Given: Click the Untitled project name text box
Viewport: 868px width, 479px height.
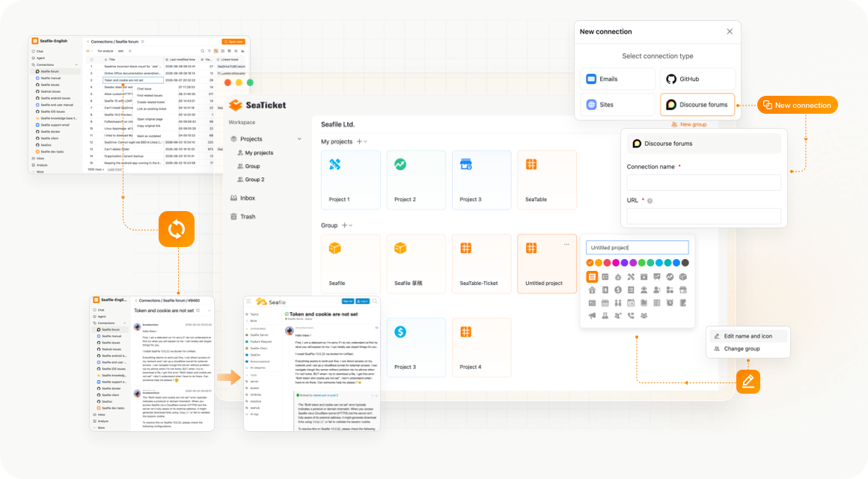Looking at the screenshot, I should coord(638,248).
